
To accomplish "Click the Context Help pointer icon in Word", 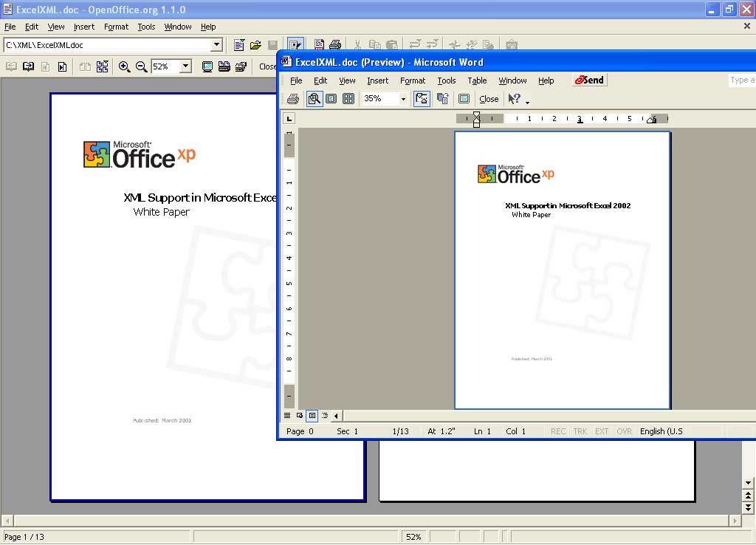I will 515,99.
